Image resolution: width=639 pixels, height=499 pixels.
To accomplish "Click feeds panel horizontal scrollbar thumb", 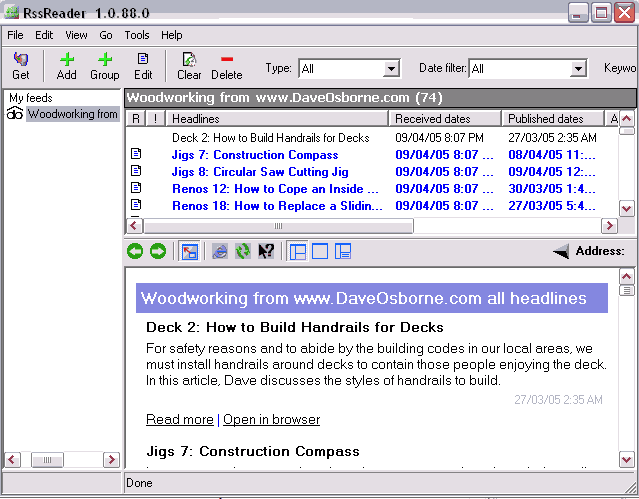I will pyautogui.click(x=47, y=460).
